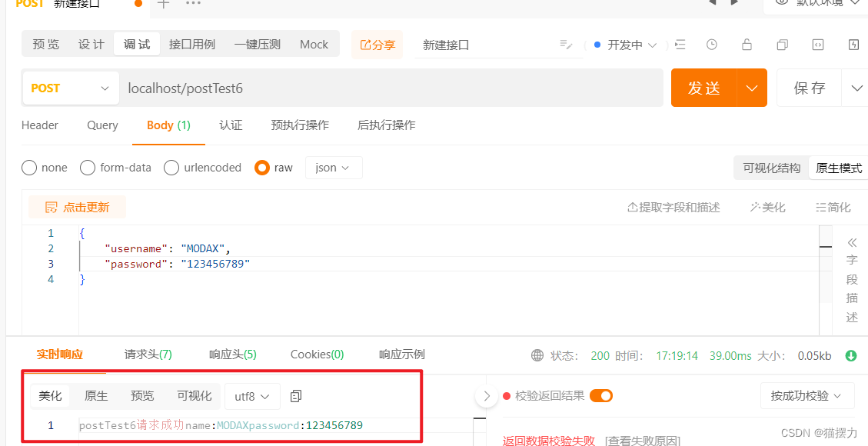Open the 后执行操作 tab
The height and width of the screenshot is (446, 868).
click(387, 125)
